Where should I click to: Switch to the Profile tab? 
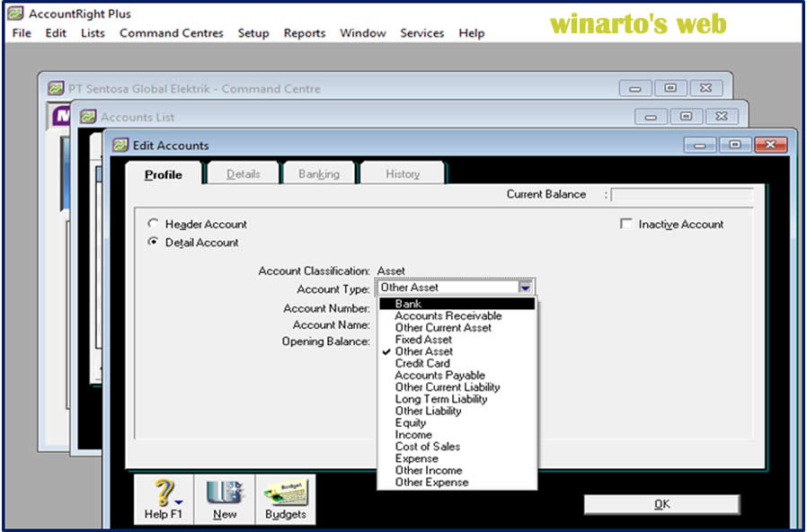click(164, 174)
